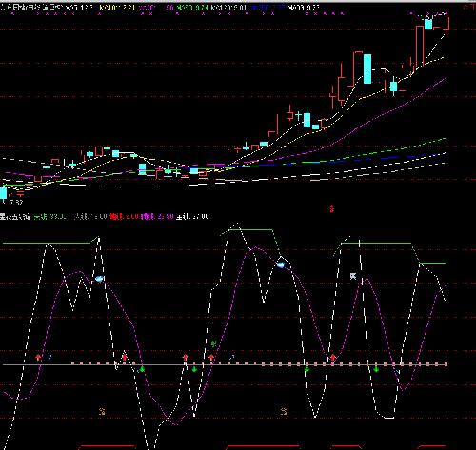Select the tallest cyan candlestick on price chart

[367, 68]
